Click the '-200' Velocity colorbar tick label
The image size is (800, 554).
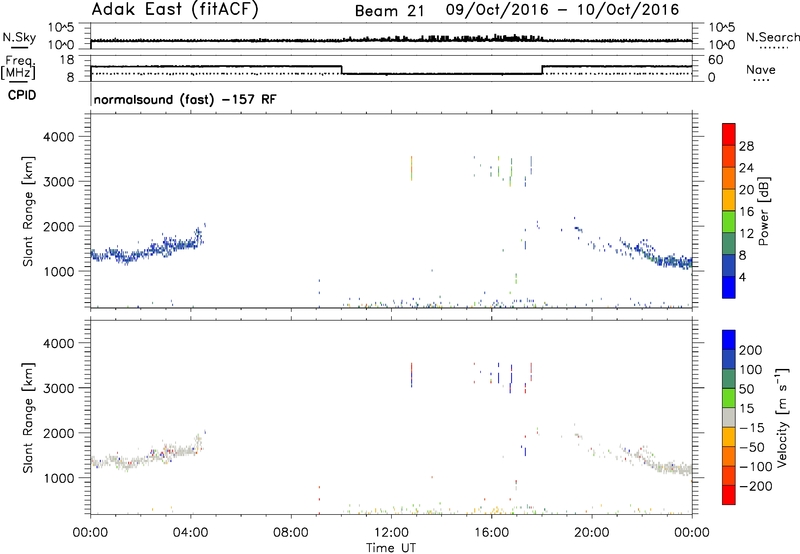point(755,486)
